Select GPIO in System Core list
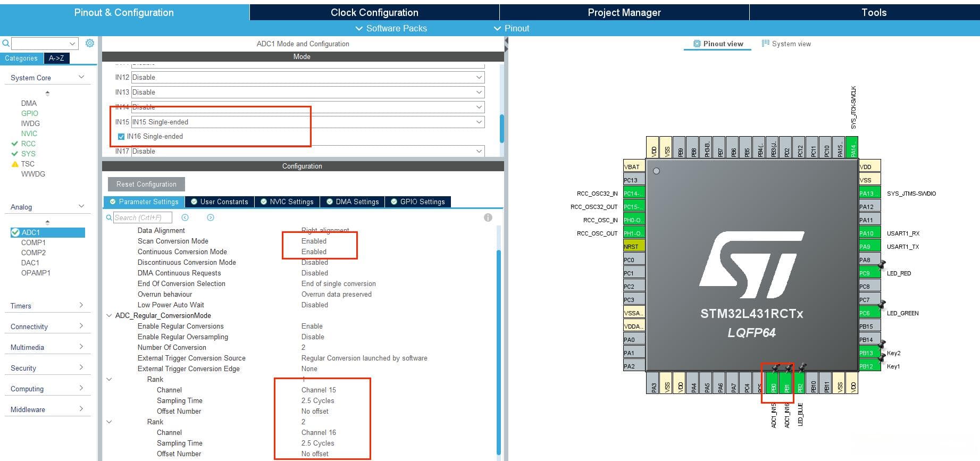980x461 pixels. 30,113
